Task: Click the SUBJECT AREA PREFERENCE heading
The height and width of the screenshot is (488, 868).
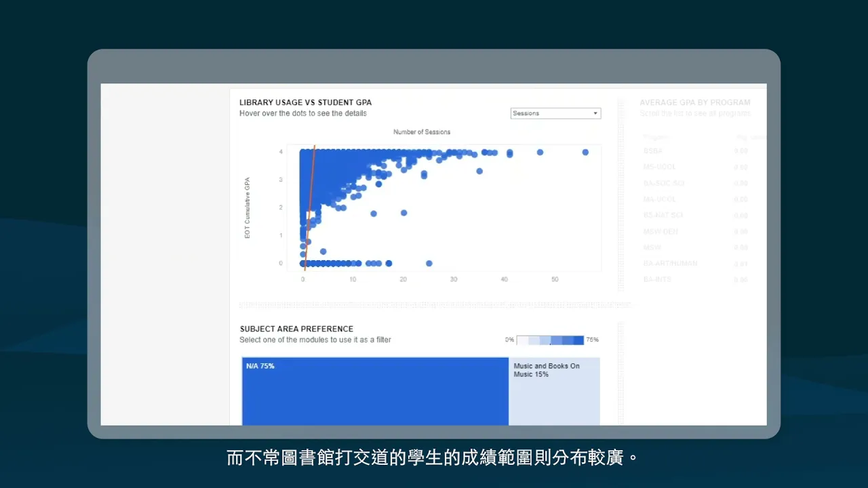Action: 296,329
